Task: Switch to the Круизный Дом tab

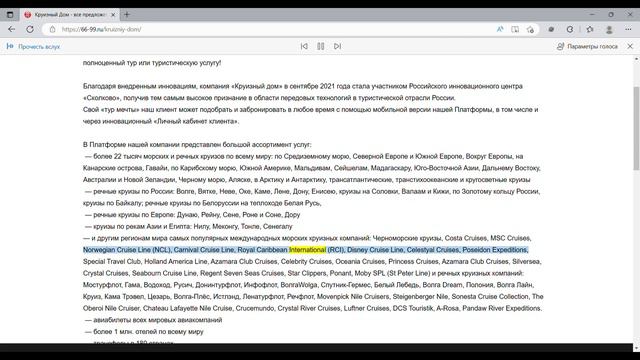Action: click(x=69, y=15)
